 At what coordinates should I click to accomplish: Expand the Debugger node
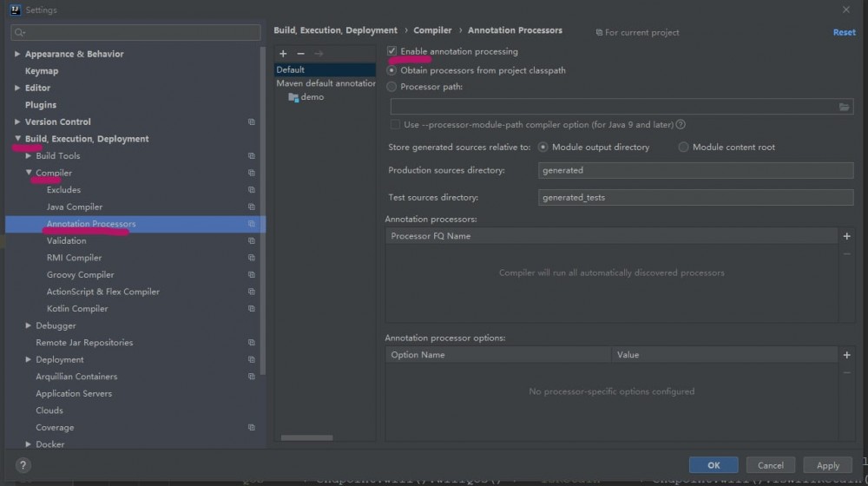(x=29, y=325)
